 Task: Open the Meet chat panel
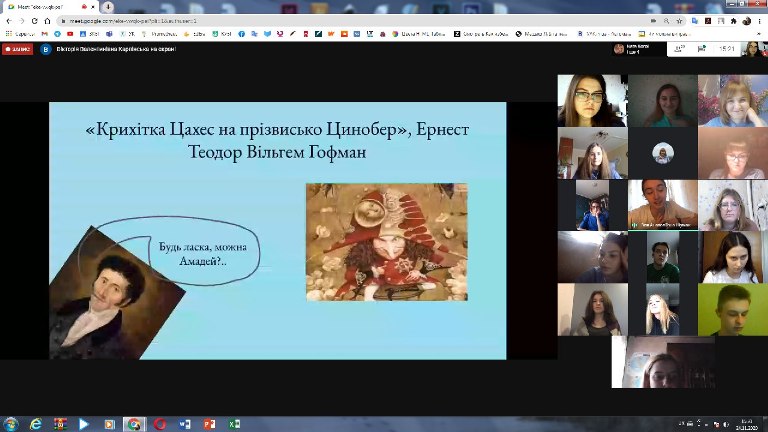pyautogui.click(x=701, y=48)
